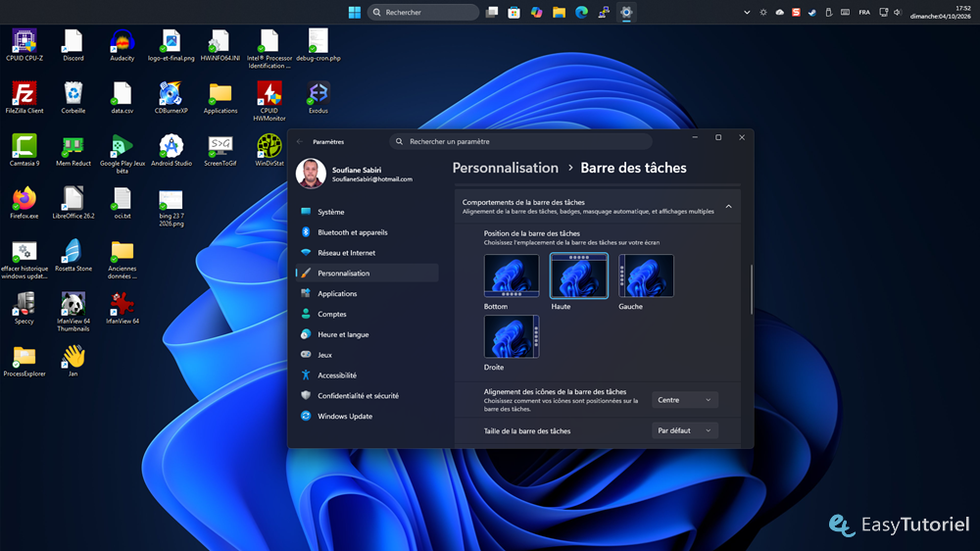Image resolution: width=980 pixels, height=551 pixels.
Task: Open the CPUID CPU-Z desktop shortcut
Action: tap(24, 45)
